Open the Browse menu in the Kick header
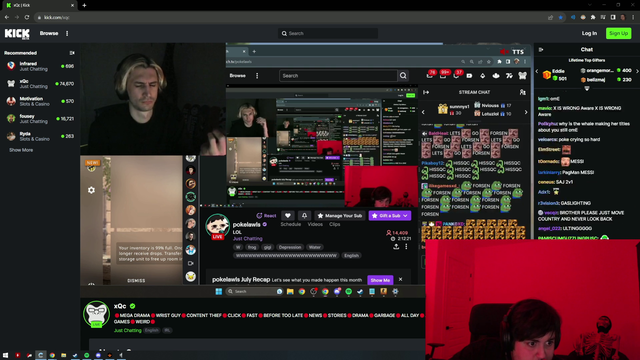The width and height of the screenshot is (640, 360). pos(49,33)
